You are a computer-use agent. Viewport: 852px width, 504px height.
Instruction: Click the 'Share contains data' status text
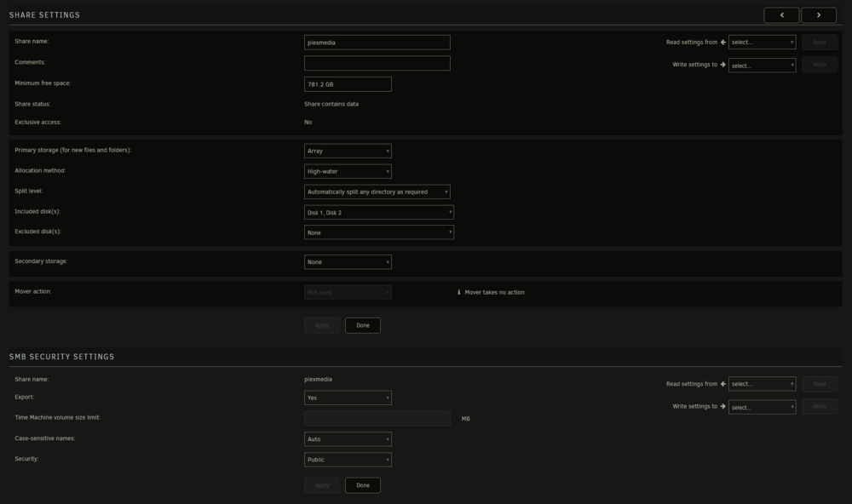coord(331,104)
